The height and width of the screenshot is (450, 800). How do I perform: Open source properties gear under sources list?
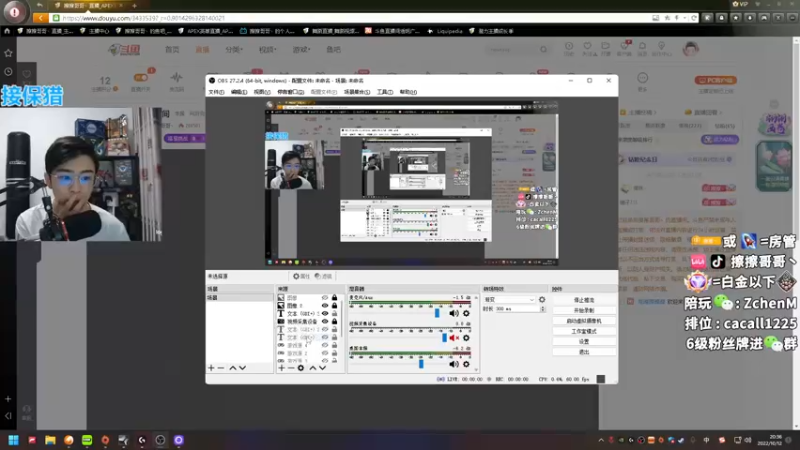click(x=301, y=368)
